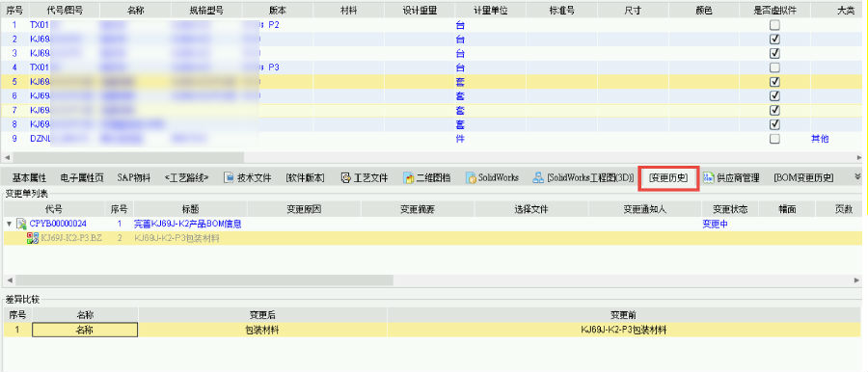Sort by the 代号/图号 column header
The height and width of the screenshot is (372, 868).
(x=65, y=11)
